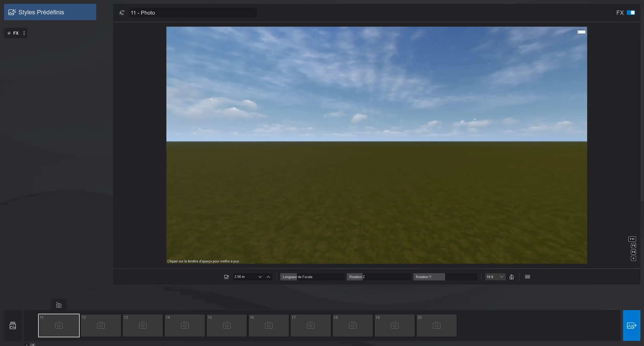Viewport: 644px width, 346px height.
Task: Click the camera height icon next to 2.56 m
Action: [226, 277]
